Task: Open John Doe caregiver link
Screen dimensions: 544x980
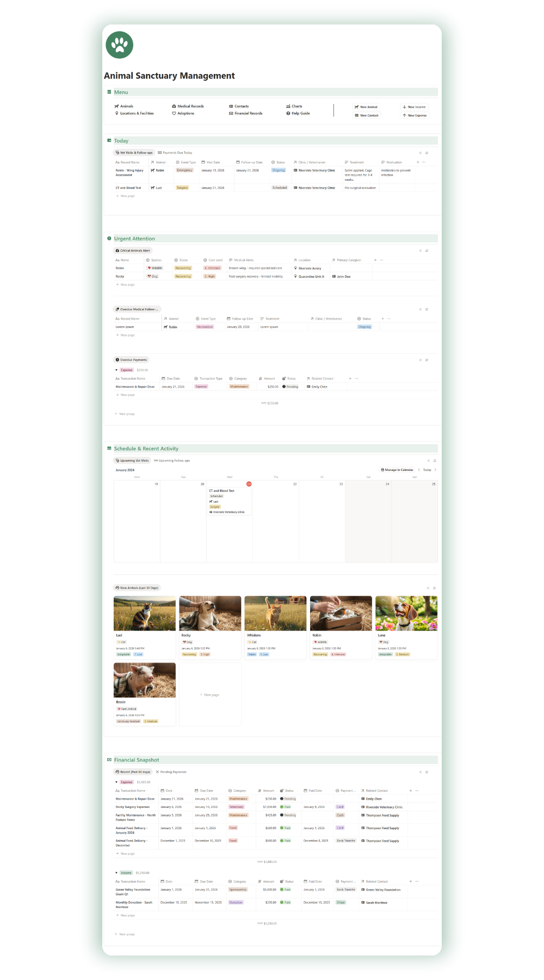Action: (x=341, y=277)
